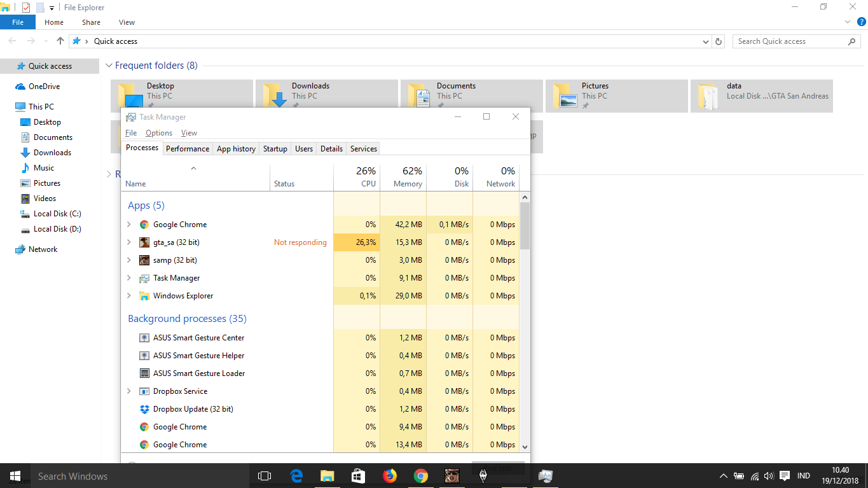This screenshot has height=488, width=868.
Task: Click the Forward arrow in File Explorer
Action: click(31, 41)
